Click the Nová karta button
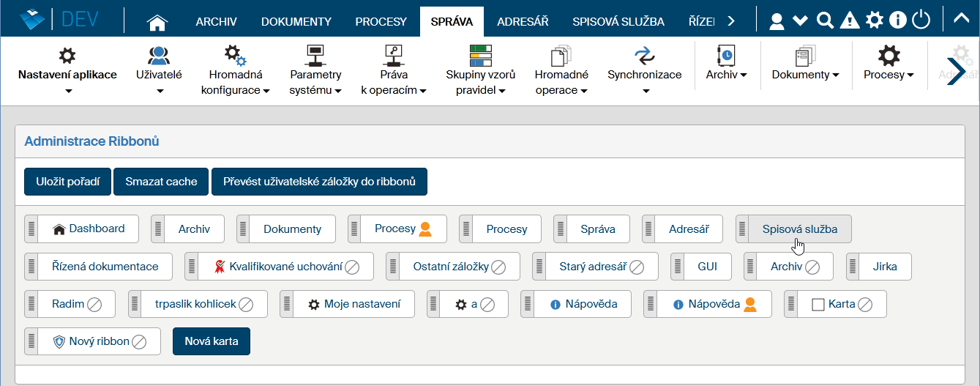Screen dimensions: 980x386 coord(211,341)
